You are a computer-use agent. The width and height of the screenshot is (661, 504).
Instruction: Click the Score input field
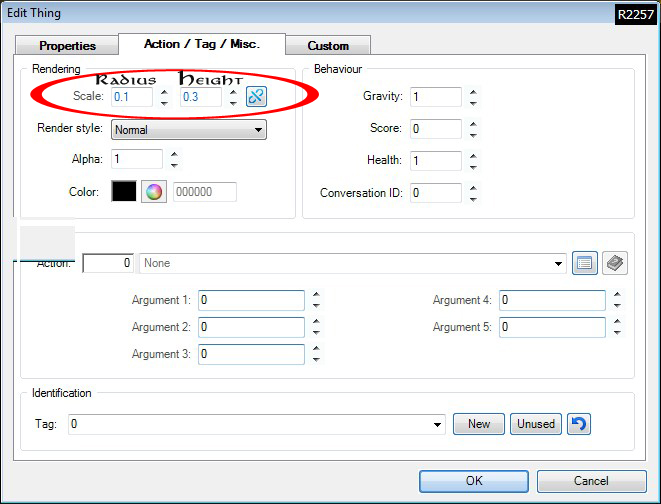coord(436,129)
